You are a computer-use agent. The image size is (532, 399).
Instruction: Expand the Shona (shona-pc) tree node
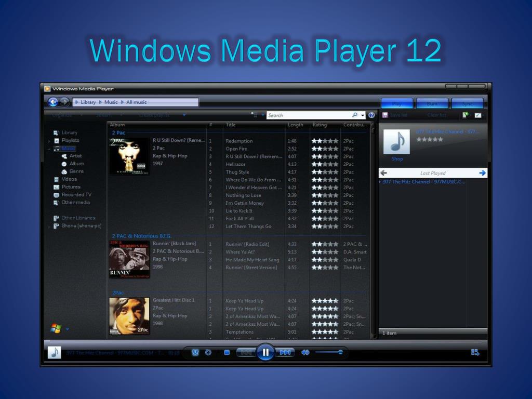coord(49,227)
